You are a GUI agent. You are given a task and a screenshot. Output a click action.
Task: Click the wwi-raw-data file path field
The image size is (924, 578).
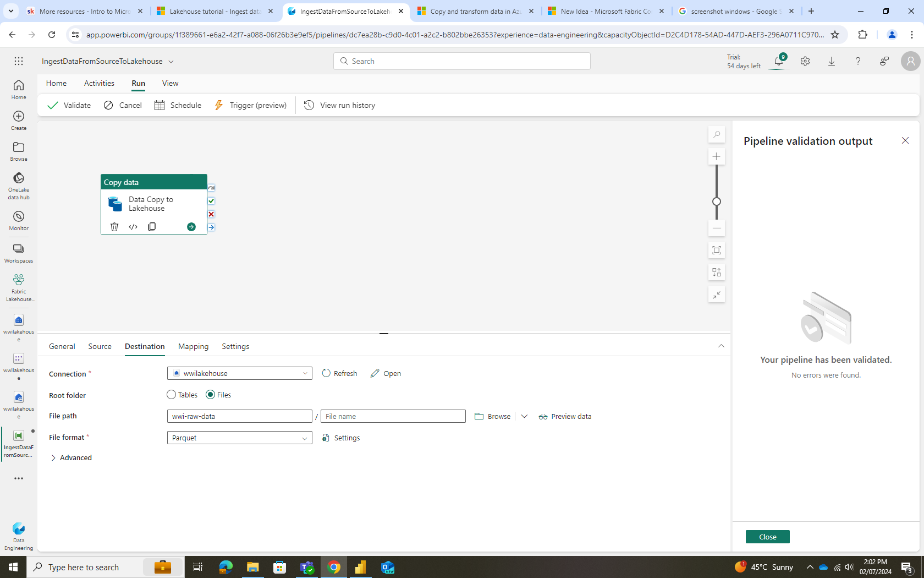pyautogui.click(x=240, y=416)
